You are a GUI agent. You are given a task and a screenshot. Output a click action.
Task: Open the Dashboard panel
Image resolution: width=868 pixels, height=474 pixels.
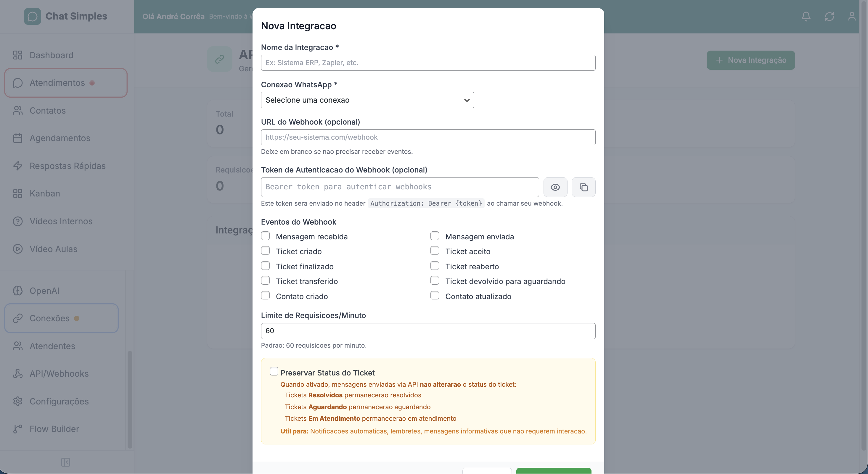(52, 55)
